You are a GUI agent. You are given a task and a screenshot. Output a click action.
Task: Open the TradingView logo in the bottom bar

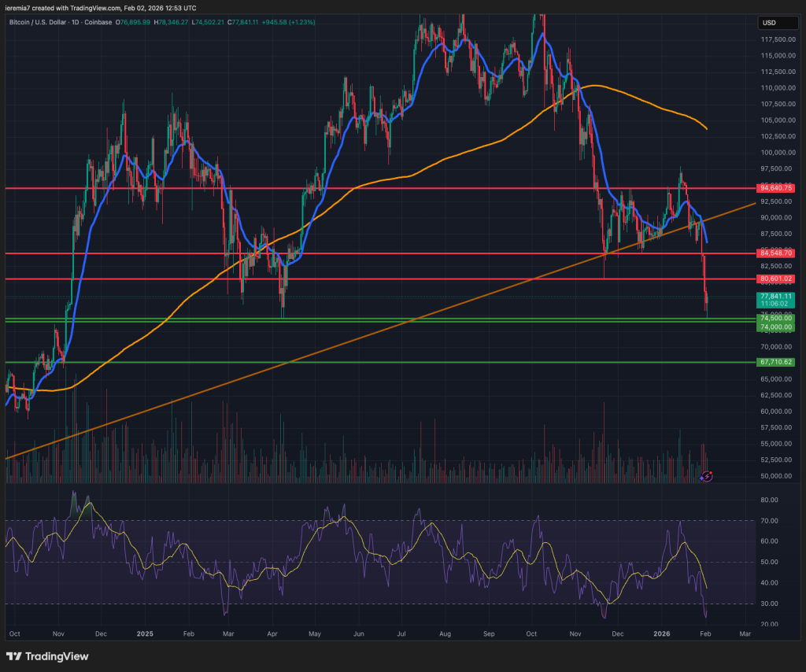tap(47, 656)
